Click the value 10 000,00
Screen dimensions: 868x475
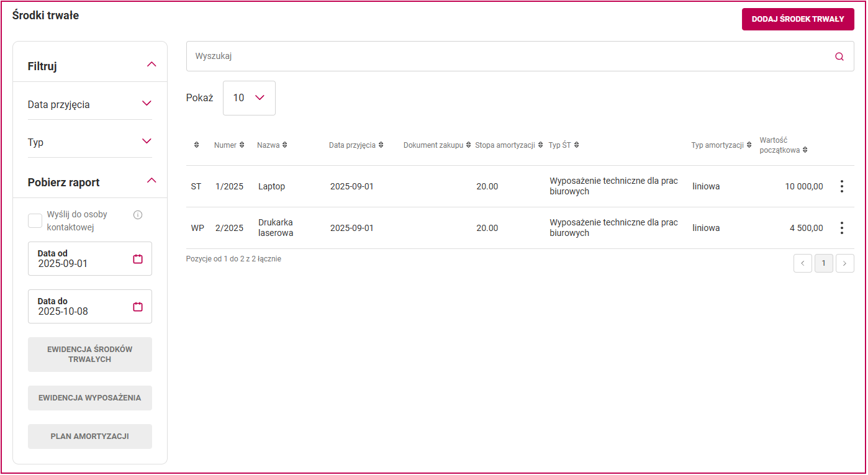tap(804, 186)
